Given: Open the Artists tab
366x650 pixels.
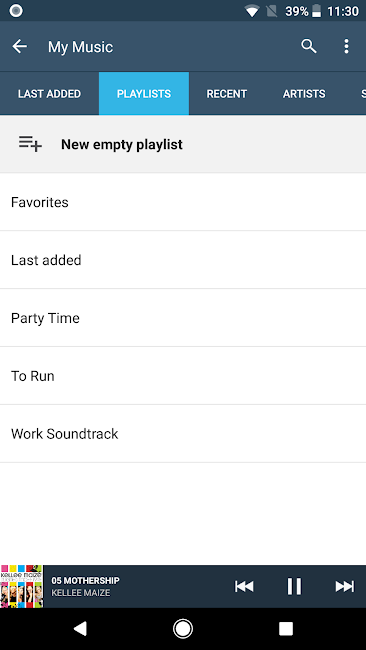Looking at the screenshot, I should click(304, 94).
